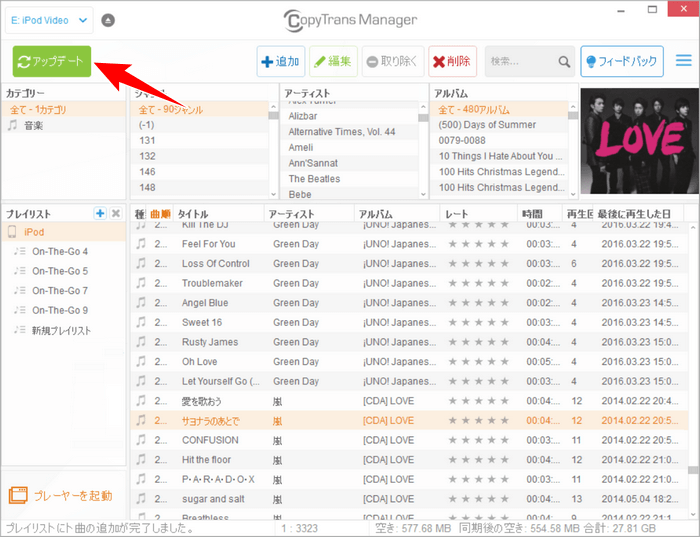Click the delete playlist X icon
The image size is (700, 537).
[116, 213]
